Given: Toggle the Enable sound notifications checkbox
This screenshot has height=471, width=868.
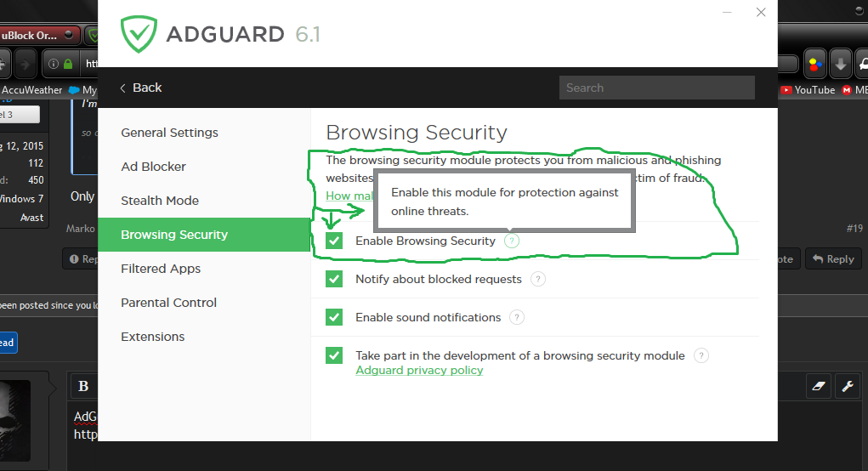Looking at the screenshot, I should click(334, 317).
